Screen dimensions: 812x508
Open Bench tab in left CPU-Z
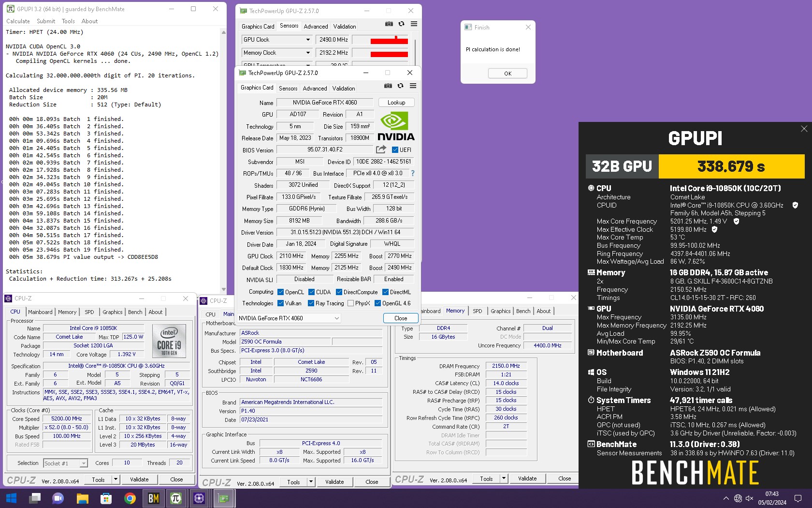click(x=135, y=312)
